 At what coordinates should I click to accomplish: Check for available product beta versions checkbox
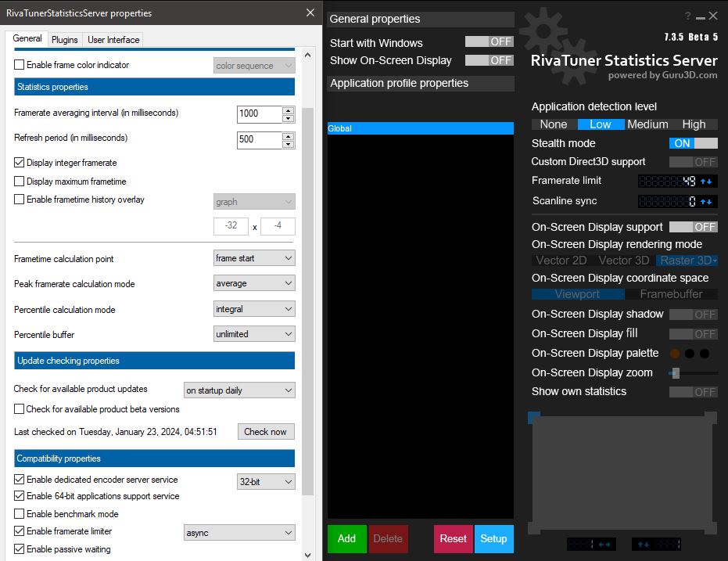click(x=19, y=408)
